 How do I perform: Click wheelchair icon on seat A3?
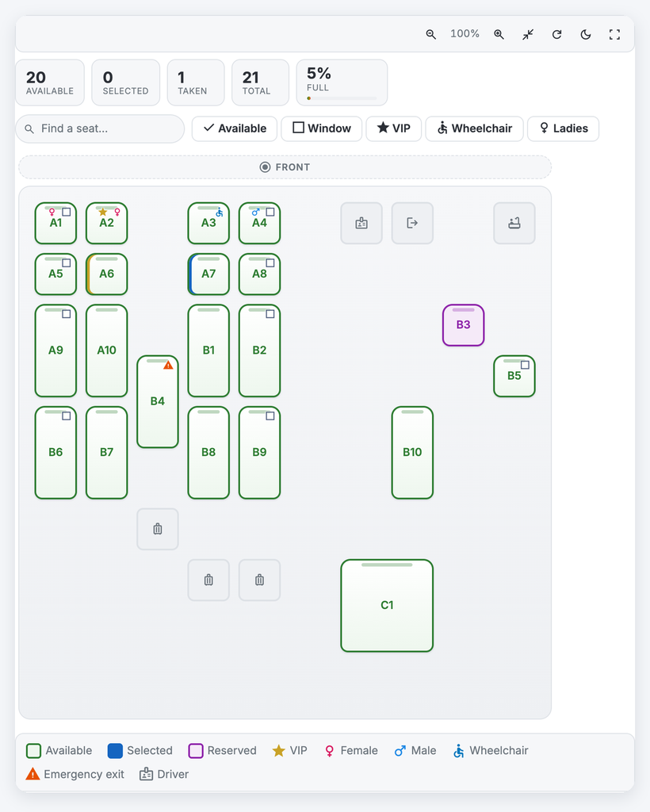pyautogui.click(x=220, y=213)
